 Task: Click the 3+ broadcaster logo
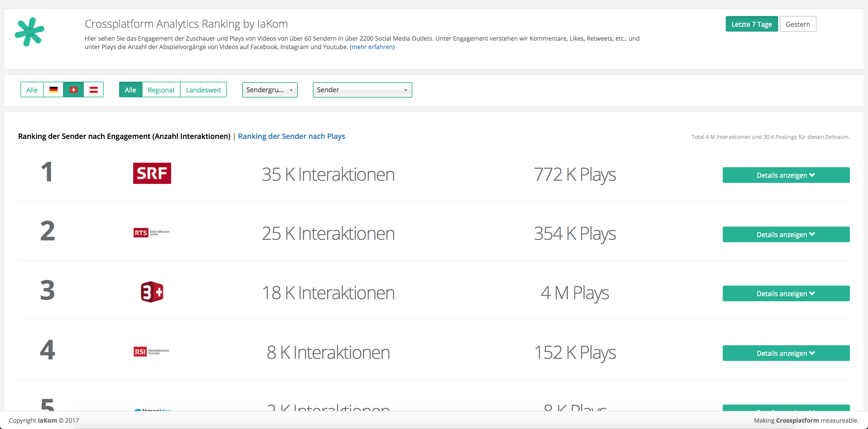pos(152,292)
